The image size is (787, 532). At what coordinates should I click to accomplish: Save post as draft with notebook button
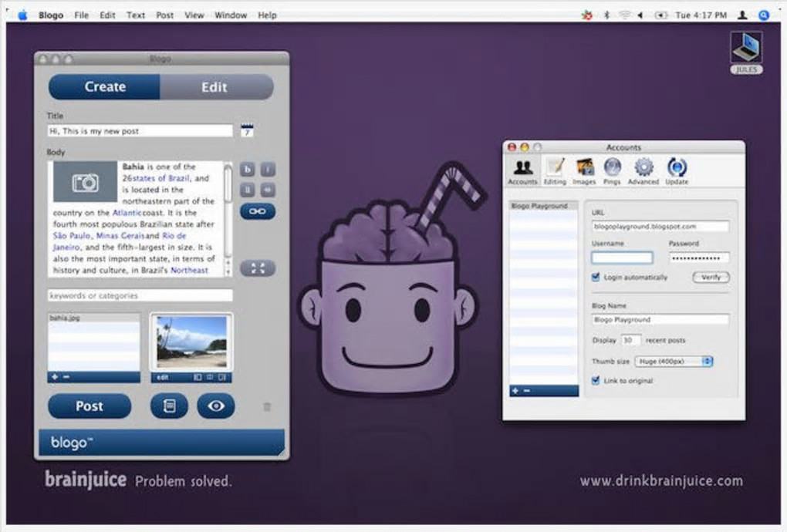coord(169,406)
